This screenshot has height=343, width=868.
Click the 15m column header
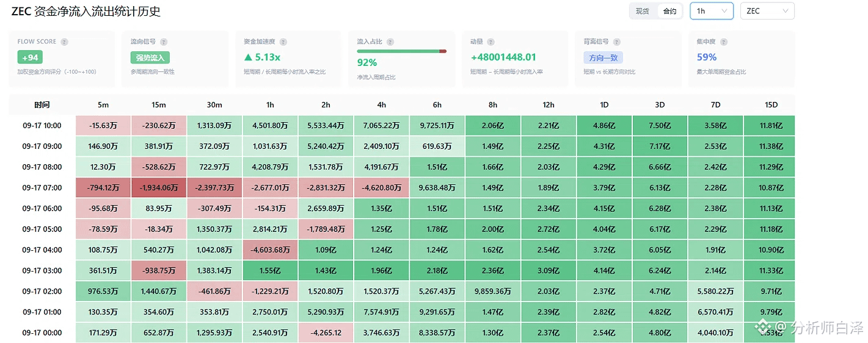pos(159,105)
